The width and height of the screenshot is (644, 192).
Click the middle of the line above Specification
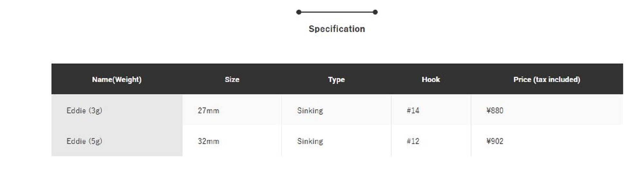[337, 12]
